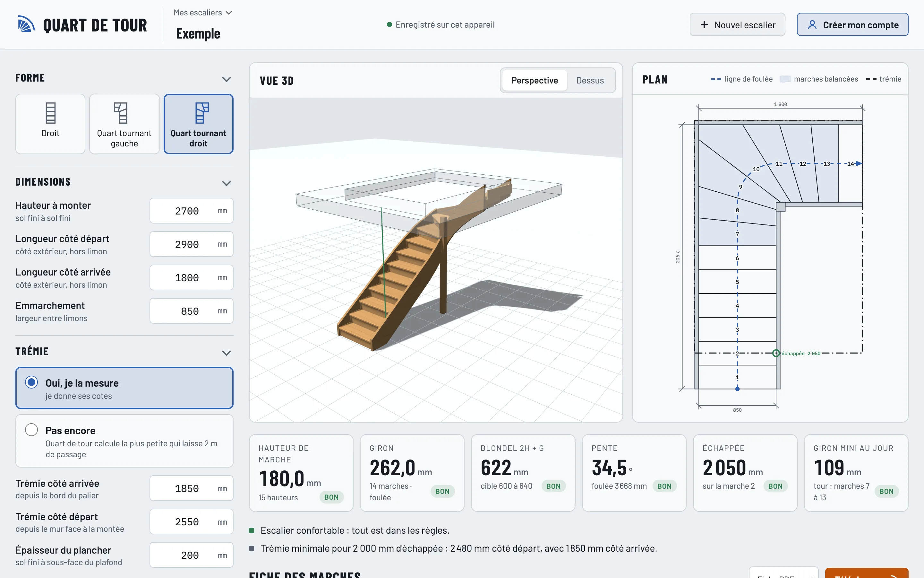
Task: Click the marches balancées legend swatch
Action: click(x=785, y=79)
